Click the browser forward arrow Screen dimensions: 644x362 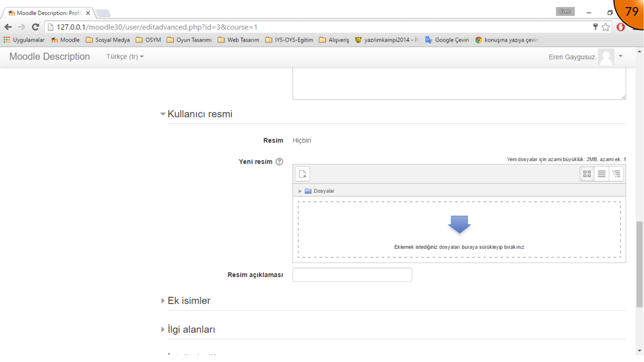[x=22, y=27]
